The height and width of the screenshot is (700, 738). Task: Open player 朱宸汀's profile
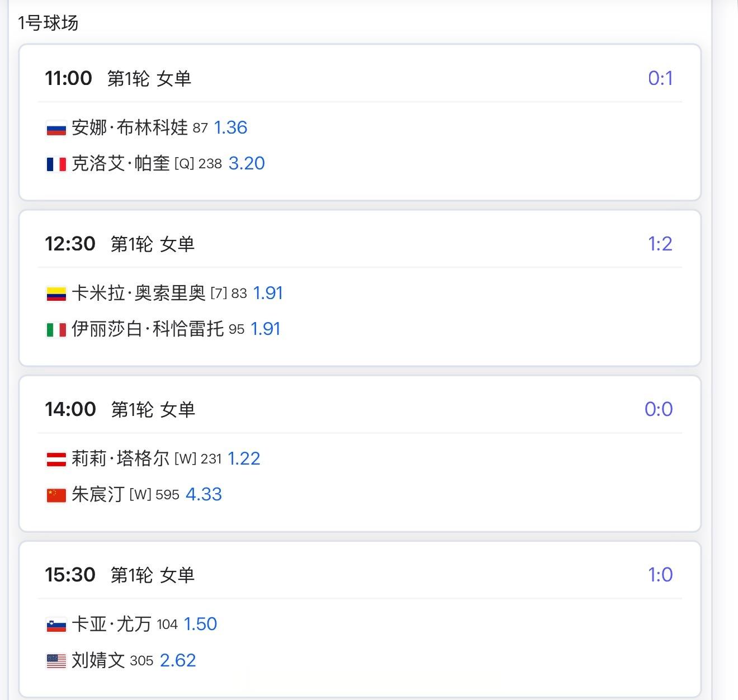[x=98, y=495]
